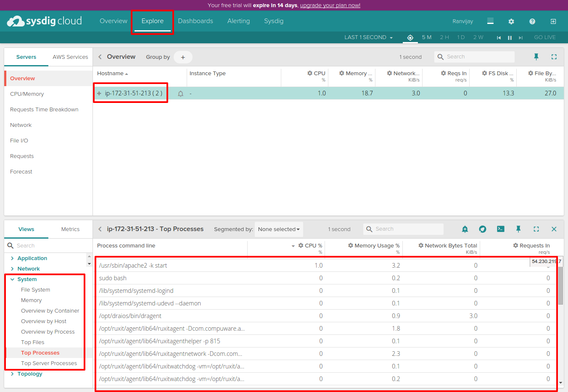Image resolution: width=568 pixels, height=392 pixels.
Task: Create alert with bell-plus icon in Top Processes
Action: pyautogui.click(x=465, y=229)
